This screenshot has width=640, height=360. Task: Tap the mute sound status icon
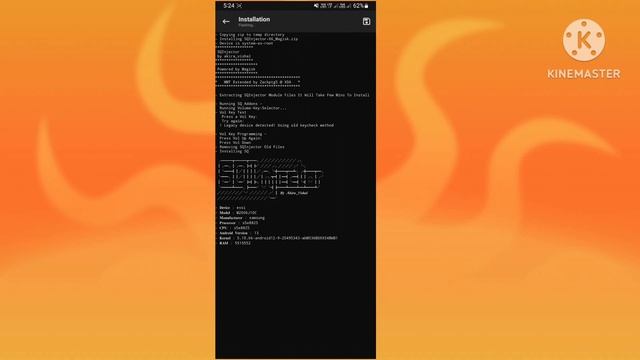[316, 6]
